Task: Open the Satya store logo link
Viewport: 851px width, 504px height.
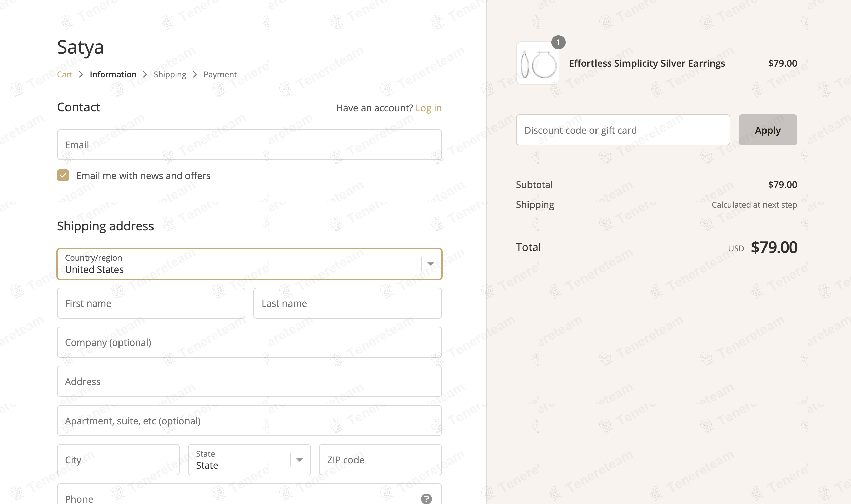Action: (80, 47)
